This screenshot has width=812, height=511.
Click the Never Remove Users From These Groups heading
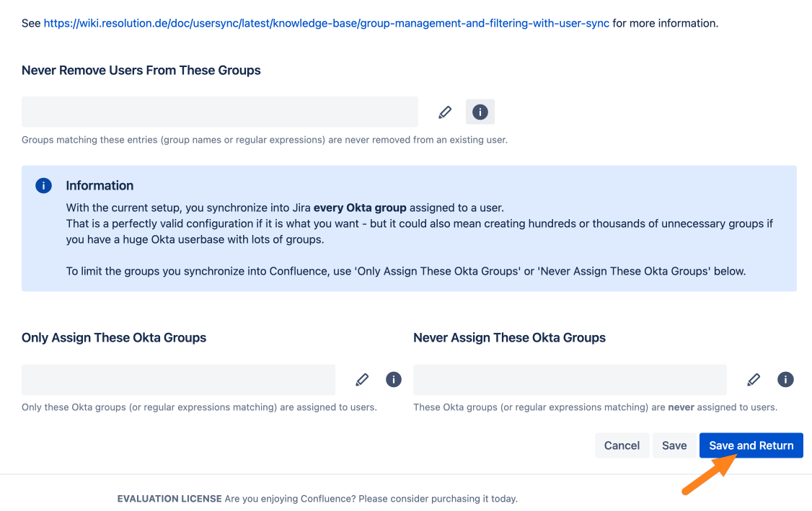coord(141,71)
